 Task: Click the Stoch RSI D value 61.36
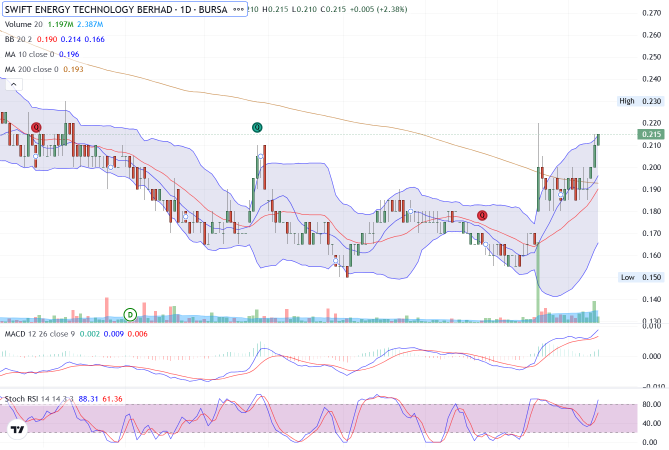click(112, 399)
